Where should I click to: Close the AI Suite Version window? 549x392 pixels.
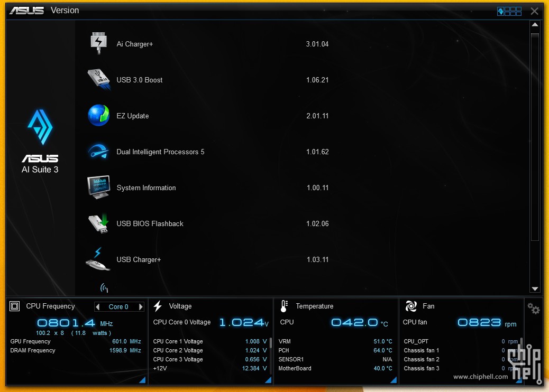click(534, 11)
